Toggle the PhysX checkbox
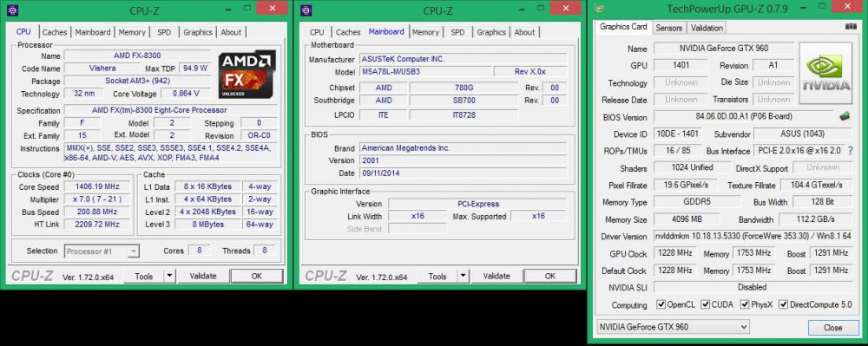The width and height of the screenshot is (868, 346). 745,304
